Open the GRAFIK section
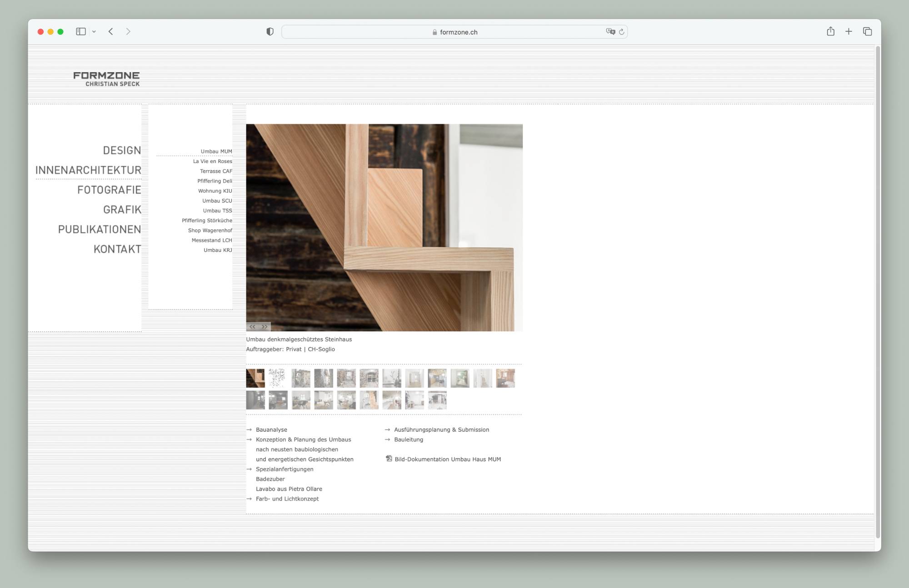The height and width of the screenshot is (588, 909). click(x=122, y=209)
